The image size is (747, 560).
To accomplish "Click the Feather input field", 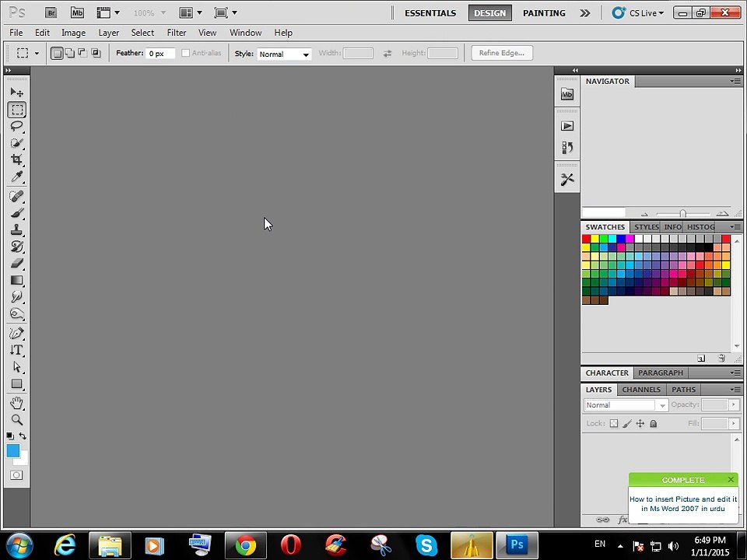I will click(160, 54).
